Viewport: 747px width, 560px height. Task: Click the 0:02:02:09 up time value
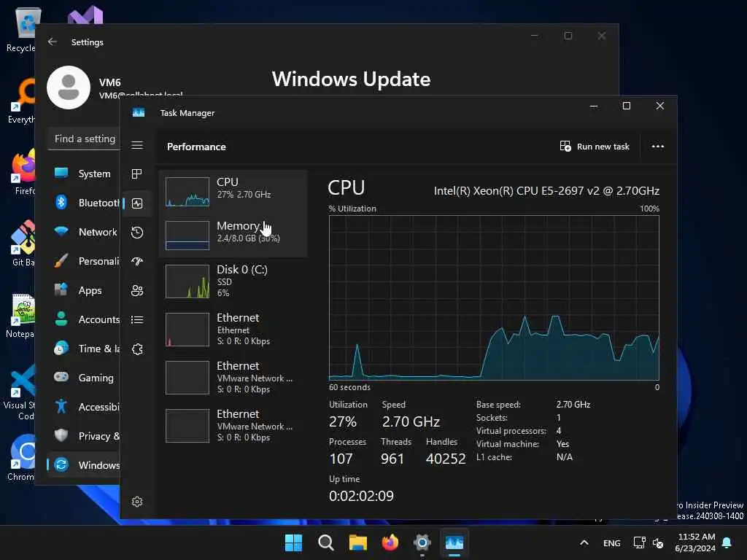point(361,496)
